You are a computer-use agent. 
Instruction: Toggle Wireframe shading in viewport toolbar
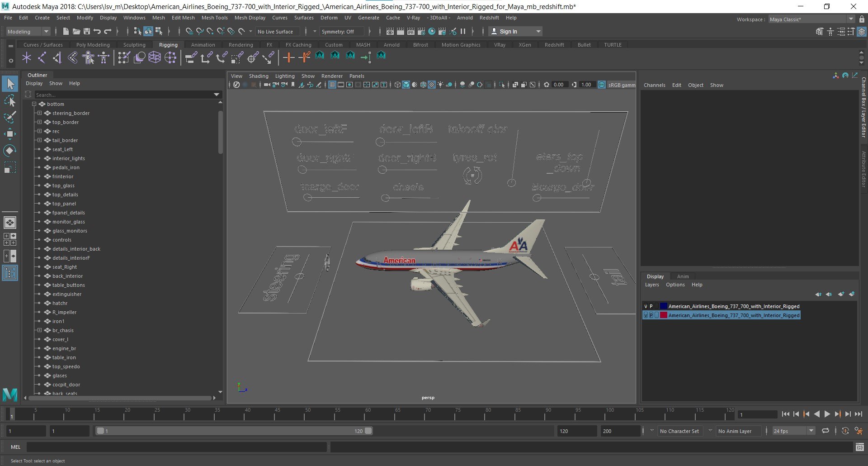tap(397, 85)
